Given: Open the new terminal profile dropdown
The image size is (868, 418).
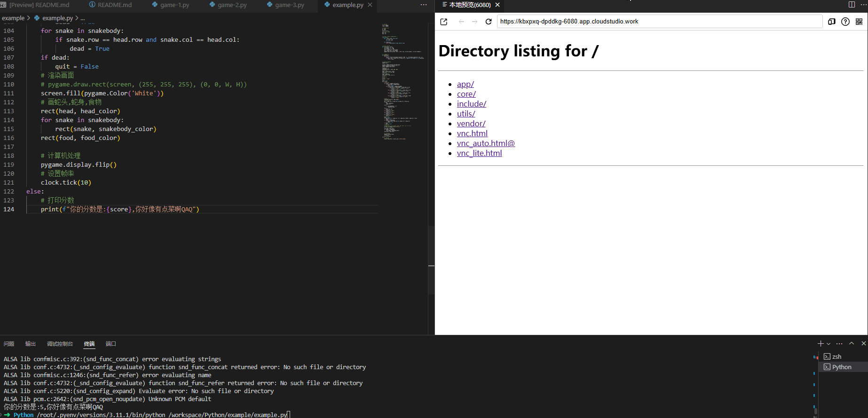Looking at the screenshot, I should [829, 344].
